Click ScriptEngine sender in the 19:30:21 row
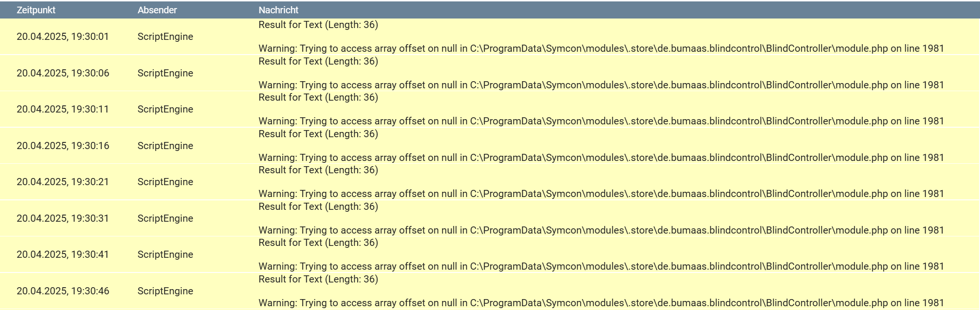Screen dimensions: 980x310 pos(165,182)
